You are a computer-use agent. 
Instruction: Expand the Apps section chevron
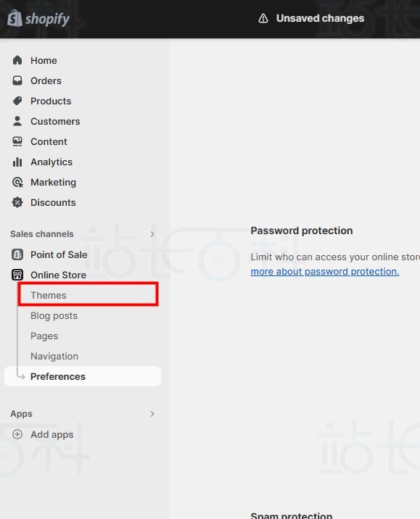[152, 414]
